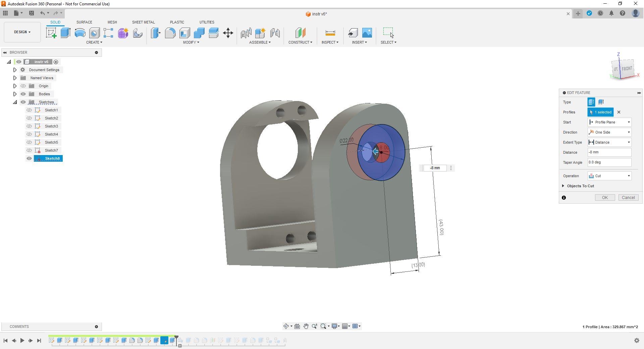Open the data panel grid icon

tap(5, 13)
